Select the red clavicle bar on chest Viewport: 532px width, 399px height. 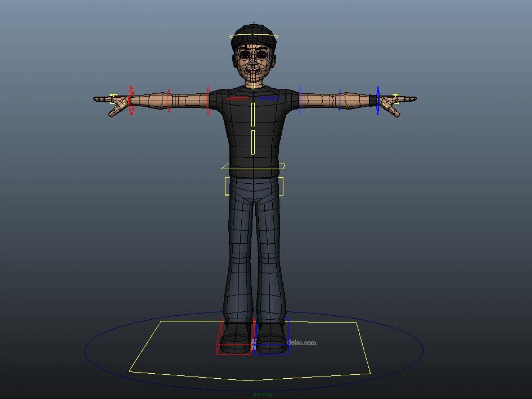click(x=237, y=98)
